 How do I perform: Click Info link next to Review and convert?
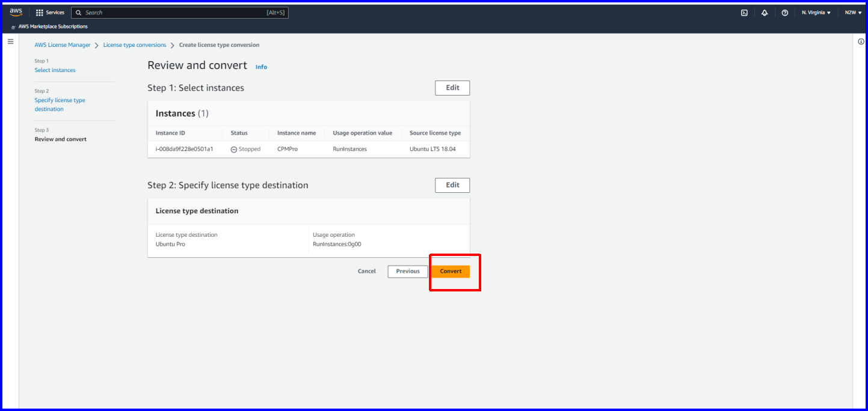(261, 67)
